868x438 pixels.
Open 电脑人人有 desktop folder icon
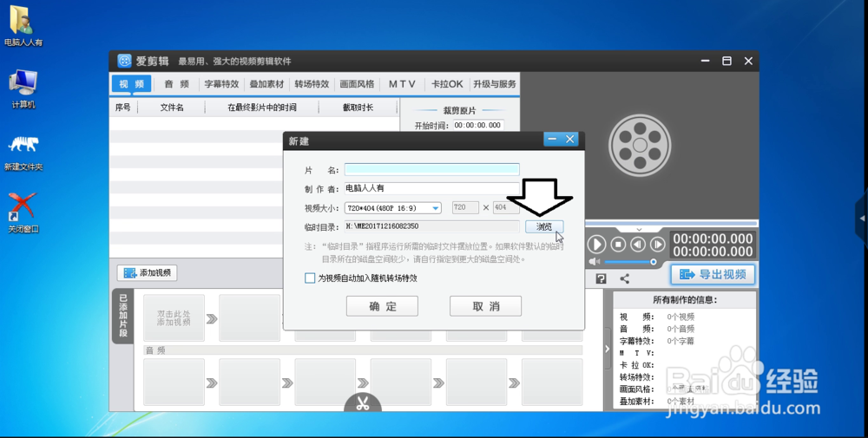coord(23,26)
